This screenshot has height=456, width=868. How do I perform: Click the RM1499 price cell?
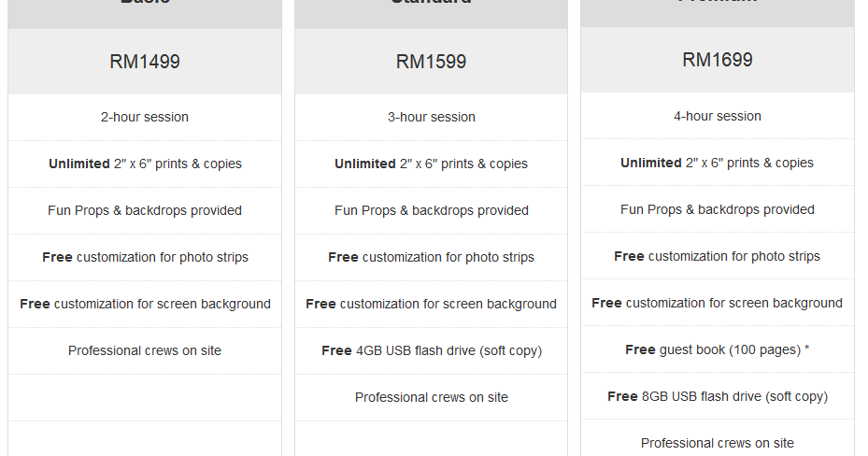pyautogui.click(x=145, y=62)
